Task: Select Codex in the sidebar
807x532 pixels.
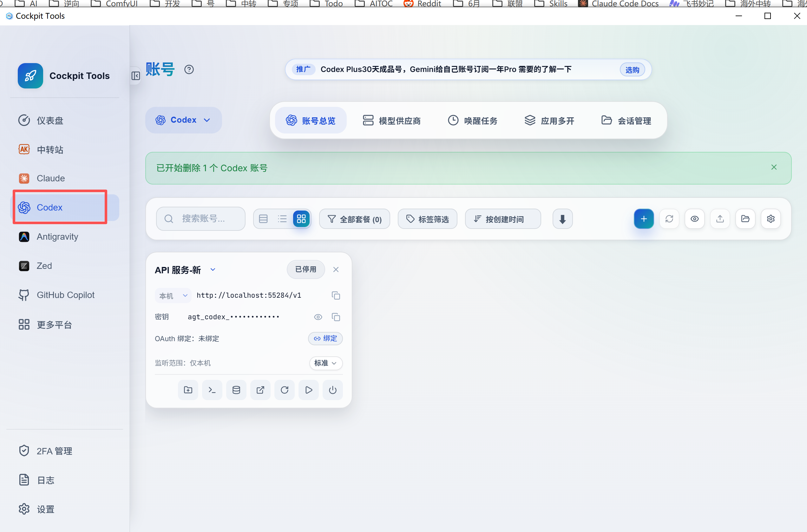Action: (x=64, y=207)
